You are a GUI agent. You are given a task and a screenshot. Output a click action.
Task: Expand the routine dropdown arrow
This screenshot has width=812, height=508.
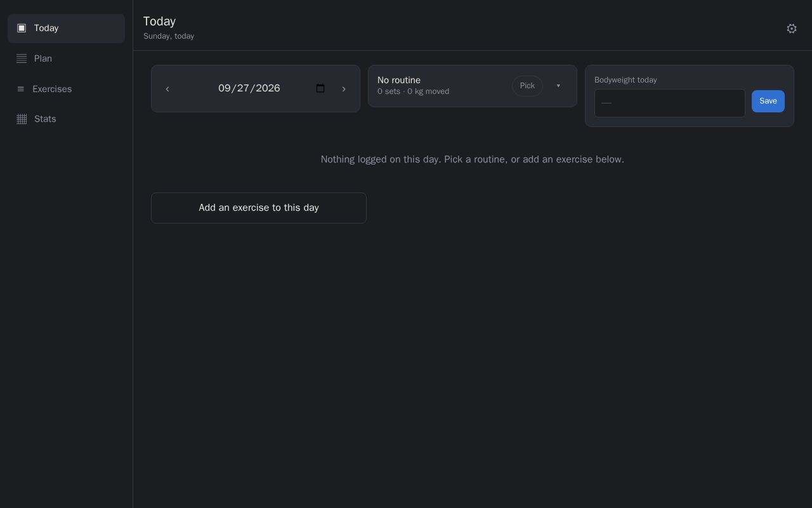point(558,86)
